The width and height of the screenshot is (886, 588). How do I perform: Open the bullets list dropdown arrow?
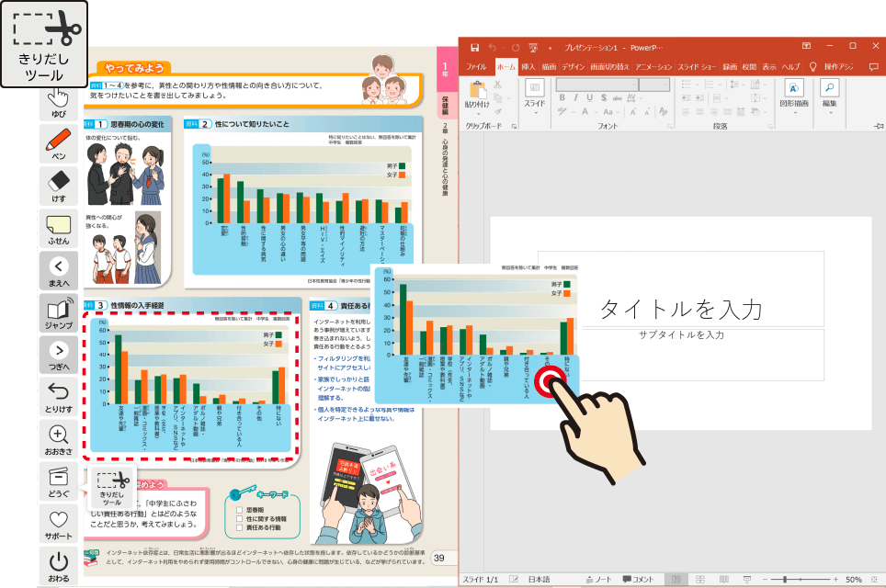click(x=697, y=85)
